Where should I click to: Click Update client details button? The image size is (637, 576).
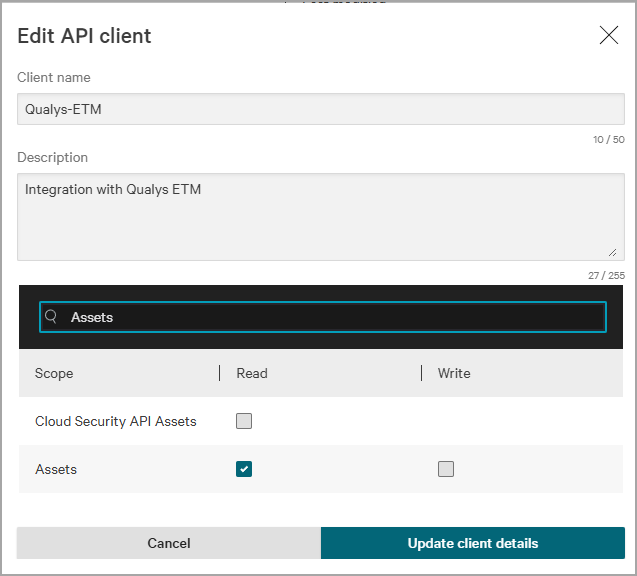472,543
